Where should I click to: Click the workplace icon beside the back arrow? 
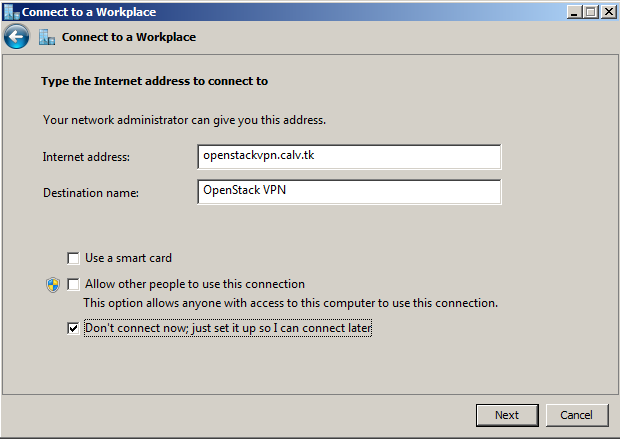pos(46,38)
